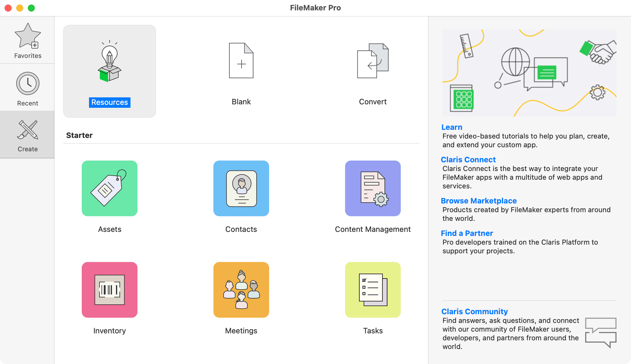Open the Tasks starter template
Viewport: 631px width, 364px height.
(x=373, y=290)
